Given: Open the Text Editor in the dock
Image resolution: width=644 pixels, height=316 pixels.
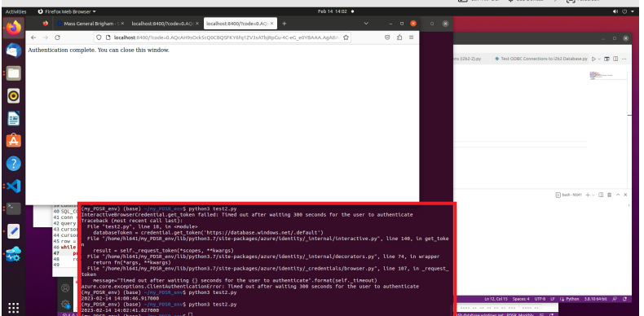Looking at the screenshot, I should pyautogui.click(x=13, y=231).
